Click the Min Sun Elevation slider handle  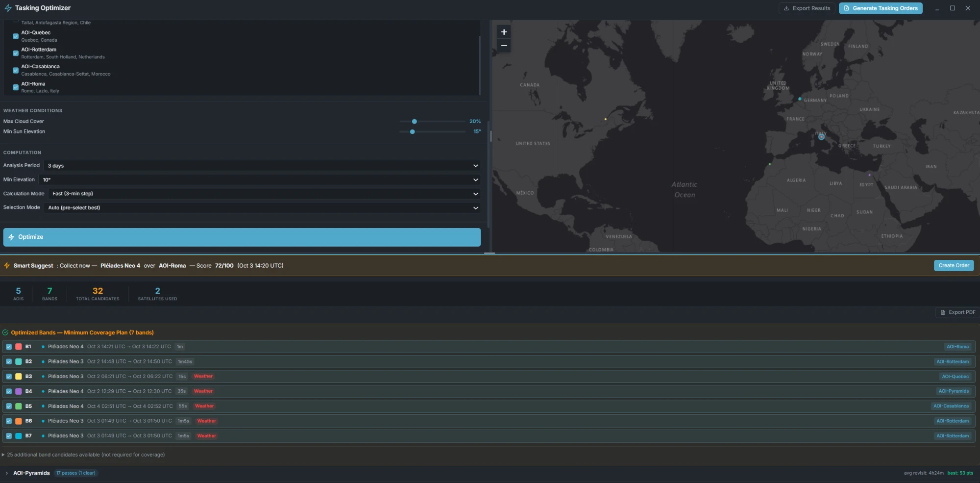point(413,131)
